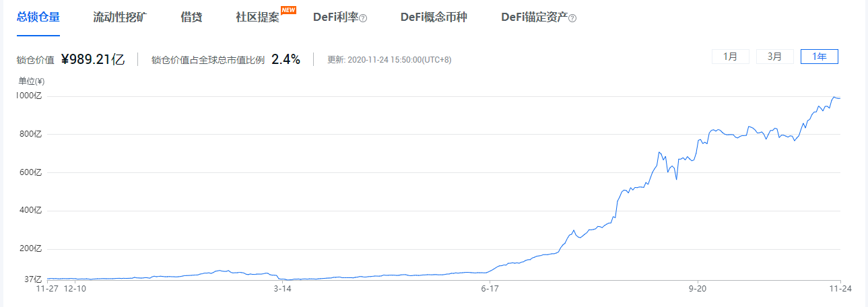Open the 总锁仓量 tab
Image resolution: width=868 pixels, height=307 pixels.
(38, 18)
